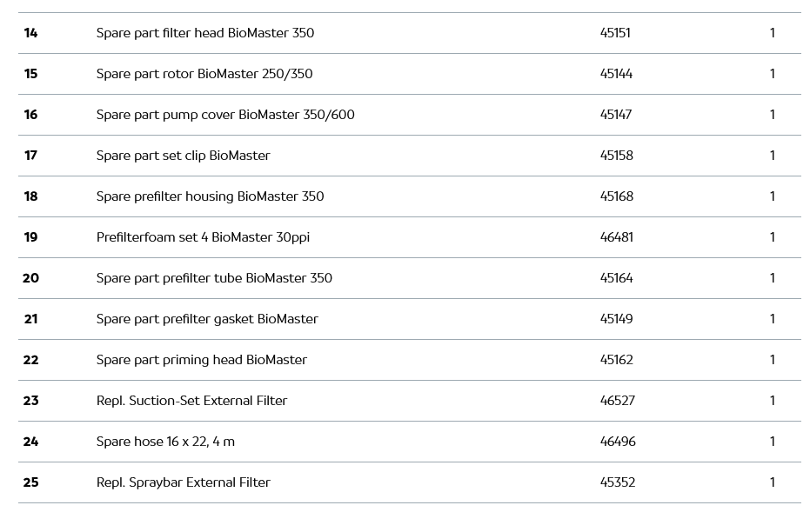The height and width of the screenshot is (532, 810).
Task: Select row number 16
Action: click(x=31, y=115)
